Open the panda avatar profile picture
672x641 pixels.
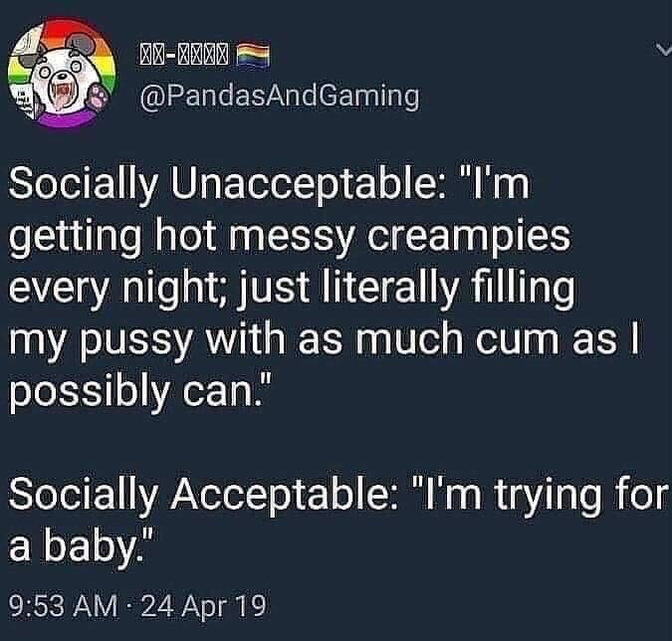pos(62,74)
